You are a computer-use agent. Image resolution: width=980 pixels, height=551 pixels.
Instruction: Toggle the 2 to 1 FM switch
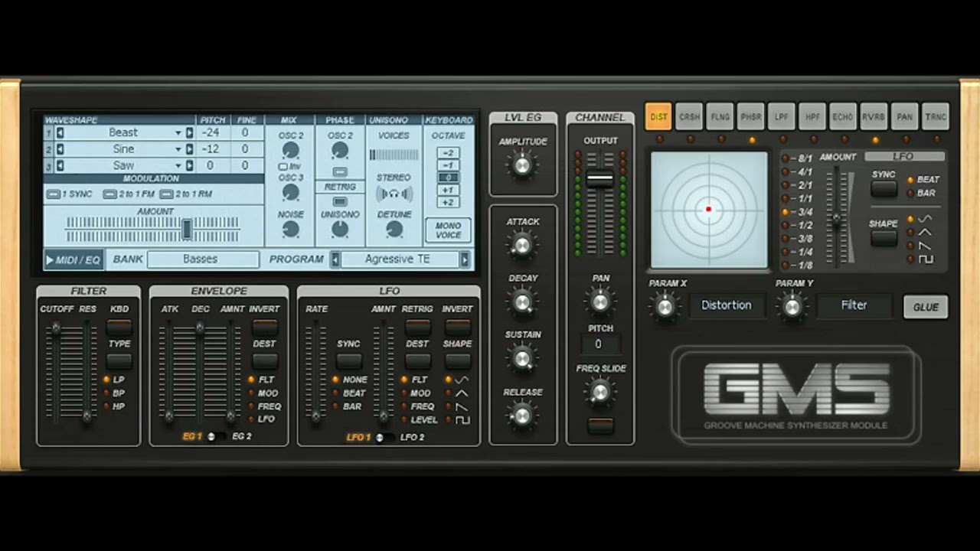click(111, 194)
